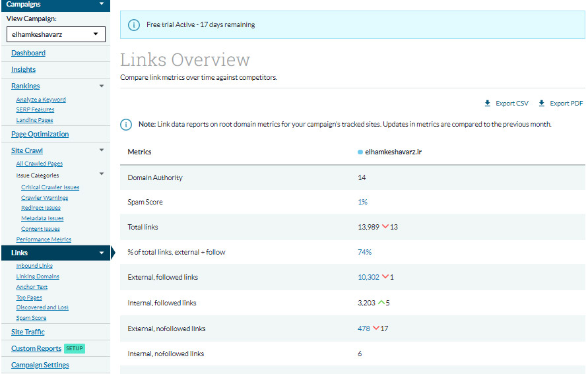Click the Spam Score 1% value
The height and width of the screenshot is (374, 588).
tap(362, 202)
